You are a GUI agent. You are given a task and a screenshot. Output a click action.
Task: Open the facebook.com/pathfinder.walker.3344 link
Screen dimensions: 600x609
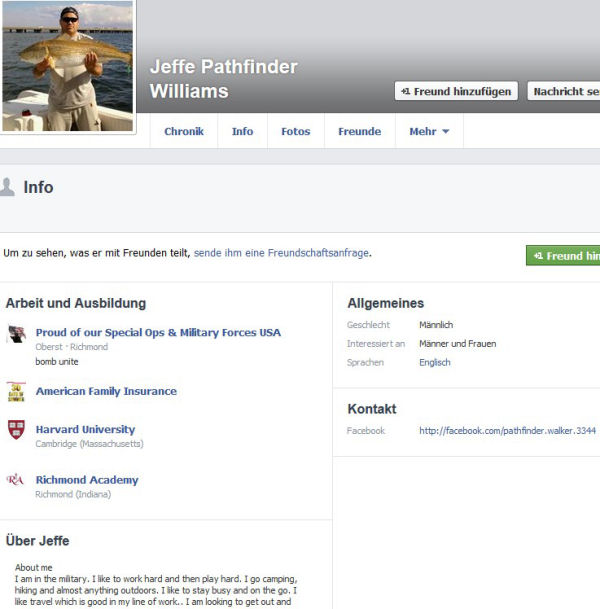coord(507,431)
